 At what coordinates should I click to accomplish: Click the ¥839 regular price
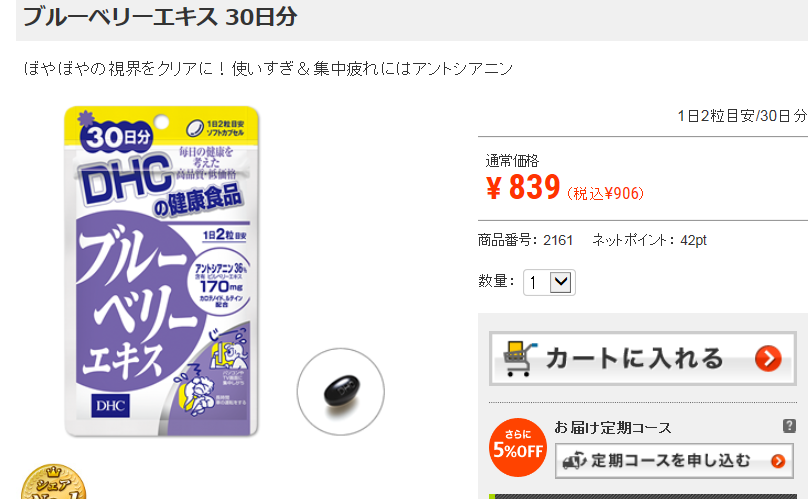point(523,187)
